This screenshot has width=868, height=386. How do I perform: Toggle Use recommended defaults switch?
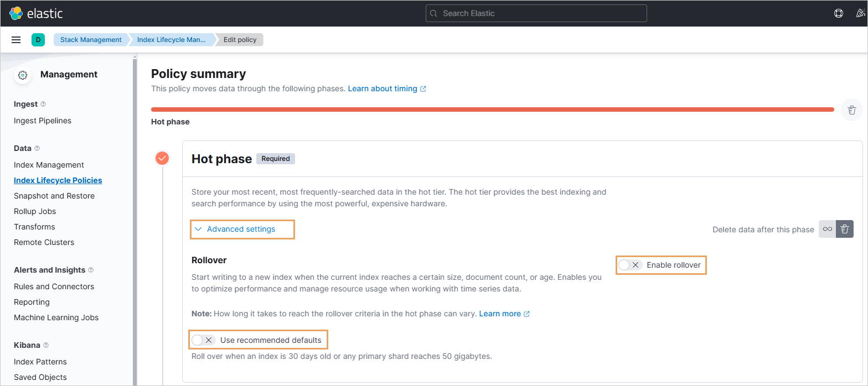click(203, 340)
